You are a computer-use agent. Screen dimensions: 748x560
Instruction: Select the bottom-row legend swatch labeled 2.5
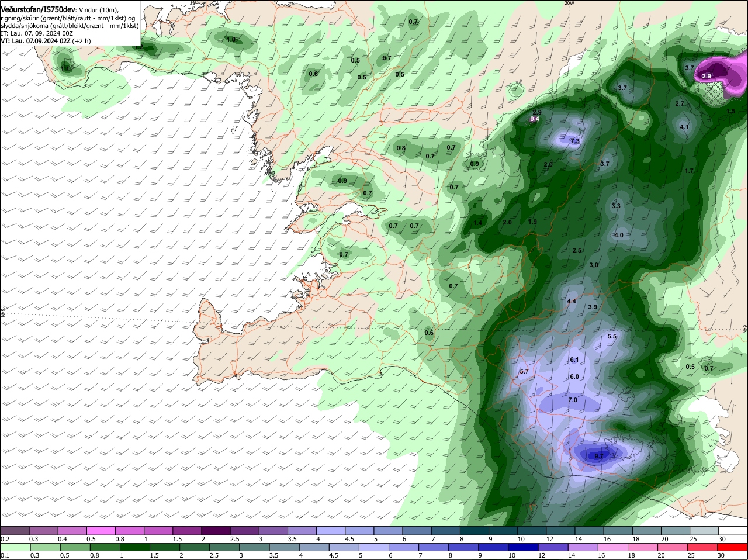[x=226, y=547]
